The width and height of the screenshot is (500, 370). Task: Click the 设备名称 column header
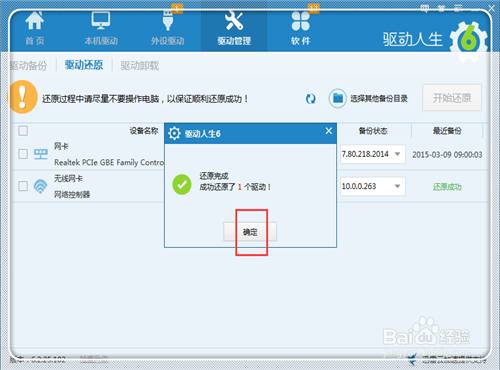[x=144, y=131]
